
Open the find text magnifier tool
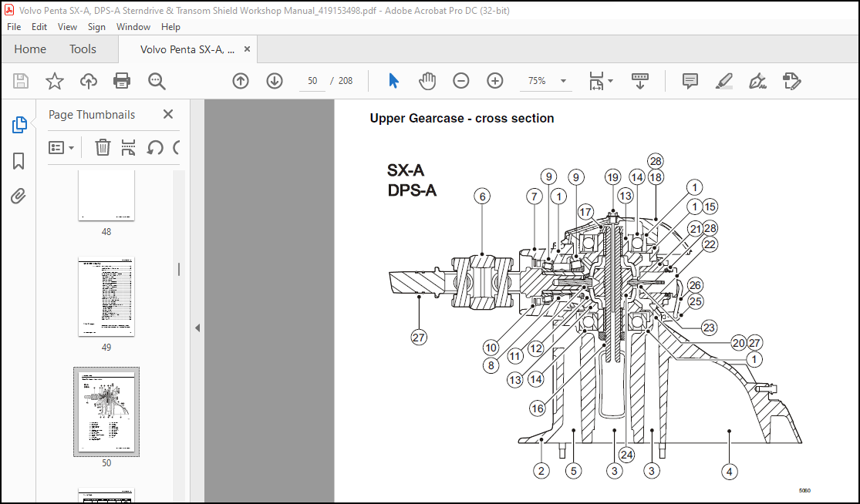point(157,81)
